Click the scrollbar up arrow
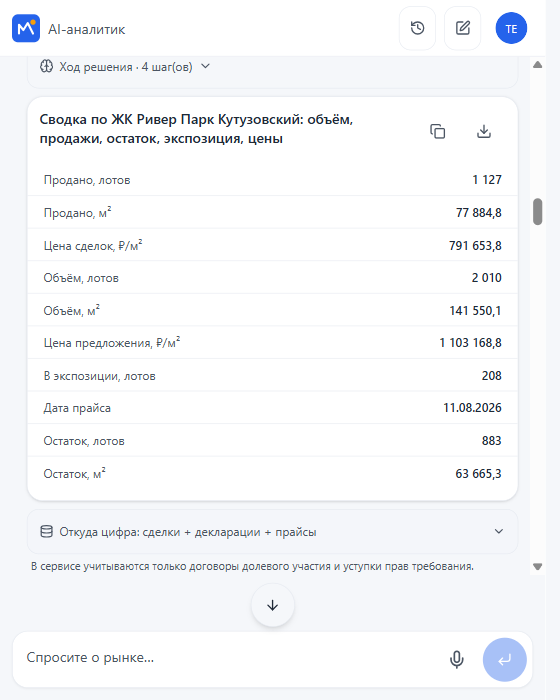The height and width of the screenshot is (700, 560). 538,65
